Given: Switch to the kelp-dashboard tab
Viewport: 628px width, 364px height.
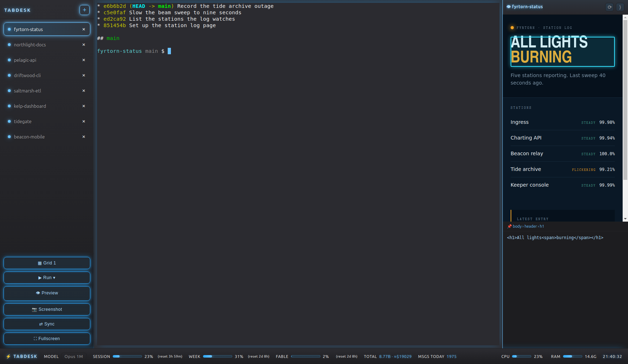Looking at the screenshot, I should (x=47, y=106).
